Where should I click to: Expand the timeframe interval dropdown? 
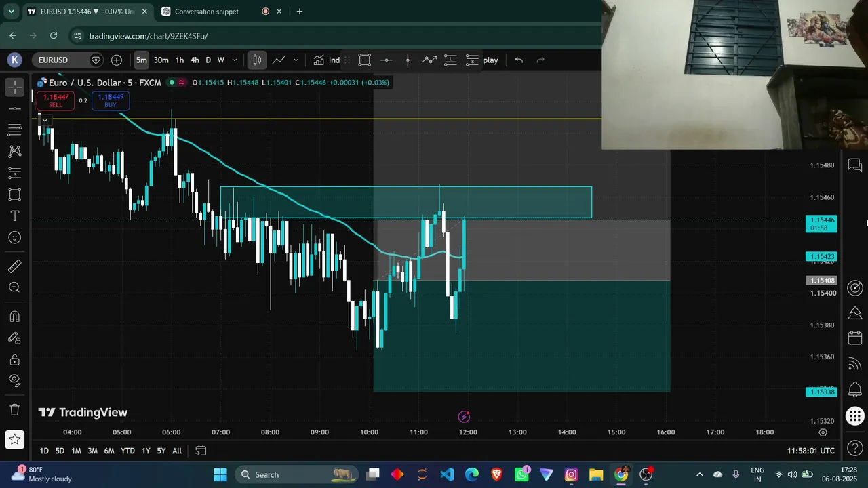235,60
